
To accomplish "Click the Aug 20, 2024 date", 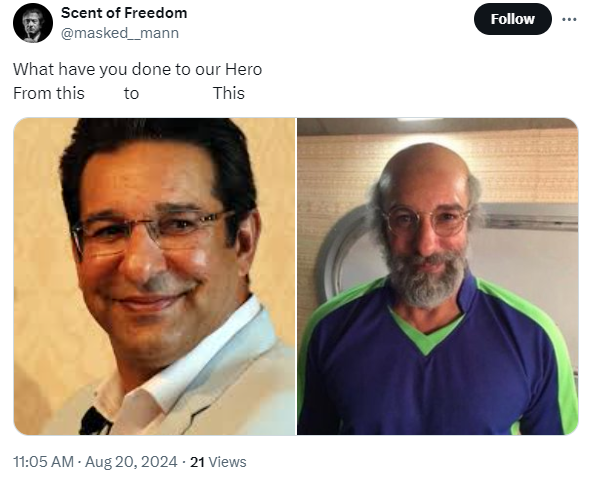I will coord(131,462).
